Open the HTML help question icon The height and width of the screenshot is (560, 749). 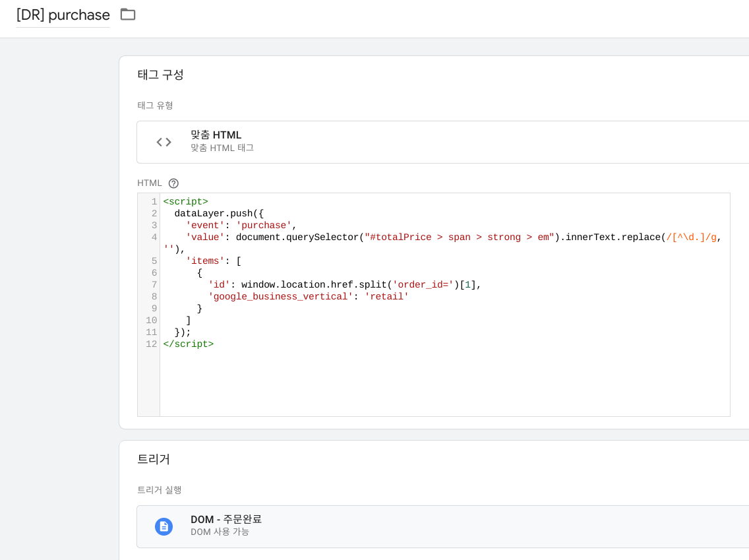pos(173,183)
